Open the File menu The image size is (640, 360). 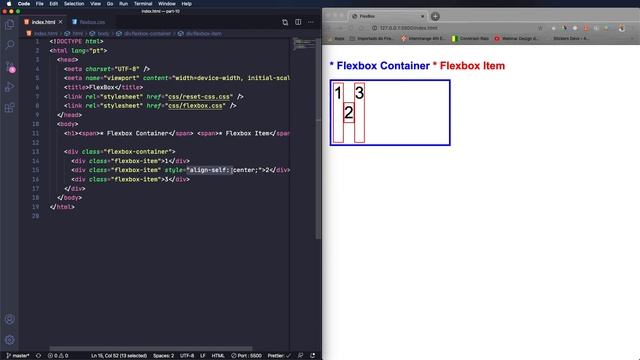coord(39,4)
